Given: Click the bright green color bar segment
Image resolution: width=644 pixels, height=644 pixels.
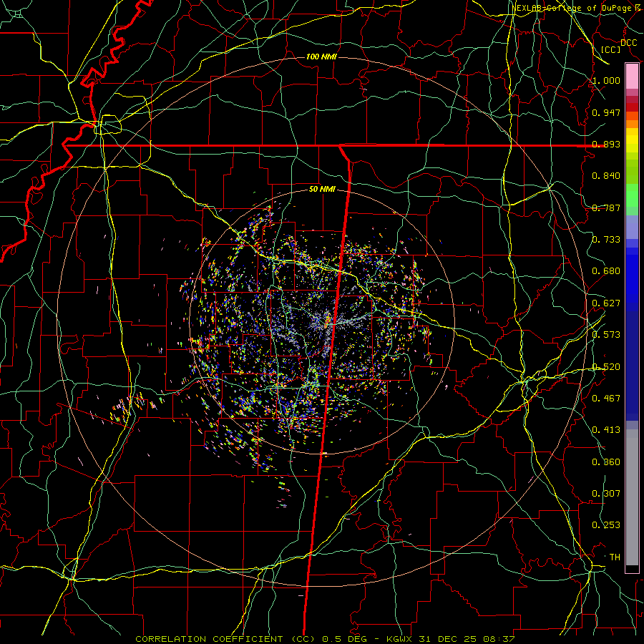Looking at the screenshot, I should pyautogui.click(x=632, y=195).
